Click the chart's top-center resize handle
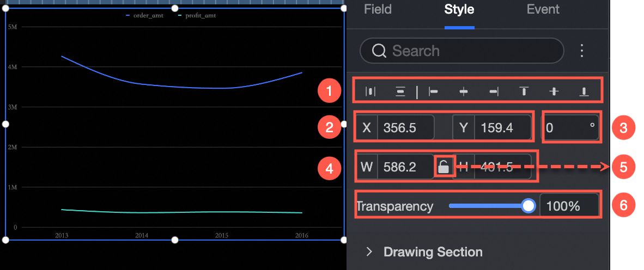The height and width of the screenshot is (270, 644). 174,8
